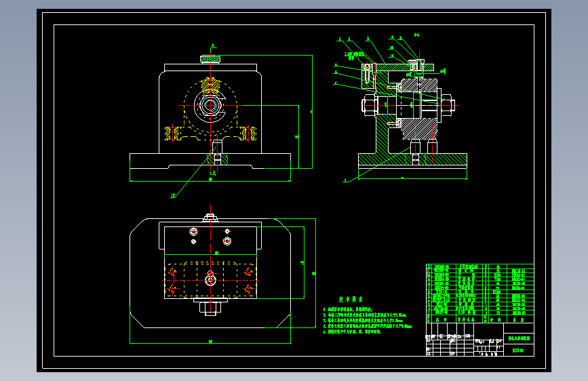Select the upper-left screw circle in plan view
Viewport: 588px width, 381px height.
point(193,231)
